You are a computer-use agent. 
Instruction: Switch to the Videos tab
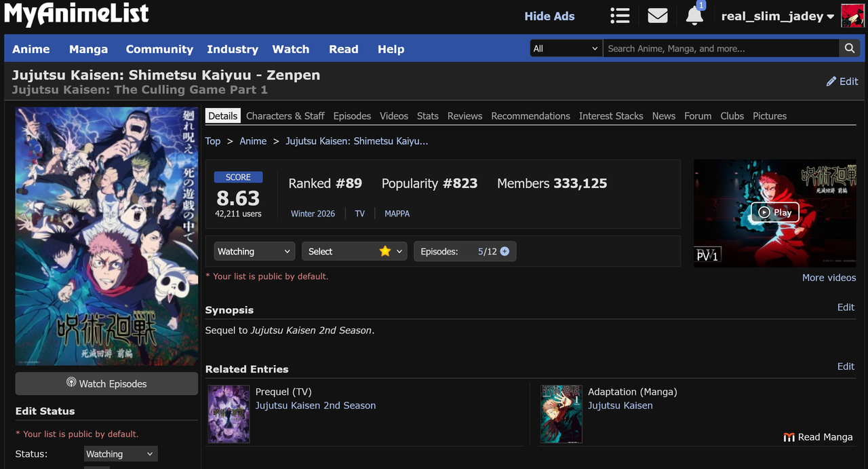(394, 116)
